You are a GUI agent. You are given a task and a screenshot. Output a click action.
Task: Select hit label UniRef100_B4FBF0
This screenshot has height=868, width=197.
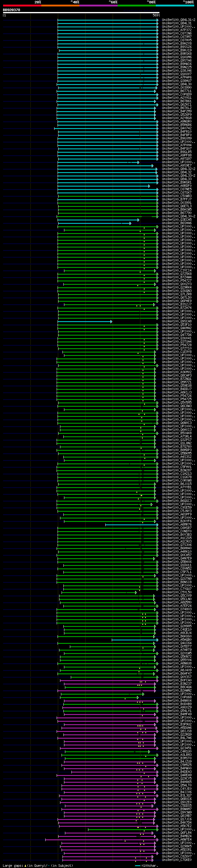(177, 135)
